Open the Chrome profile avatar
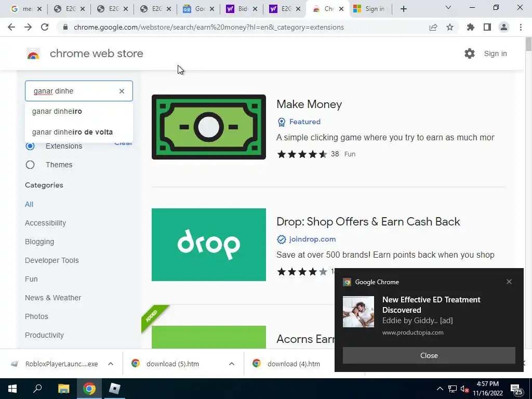The width and height of the screenshot is (532, 399). pos(504,27)
